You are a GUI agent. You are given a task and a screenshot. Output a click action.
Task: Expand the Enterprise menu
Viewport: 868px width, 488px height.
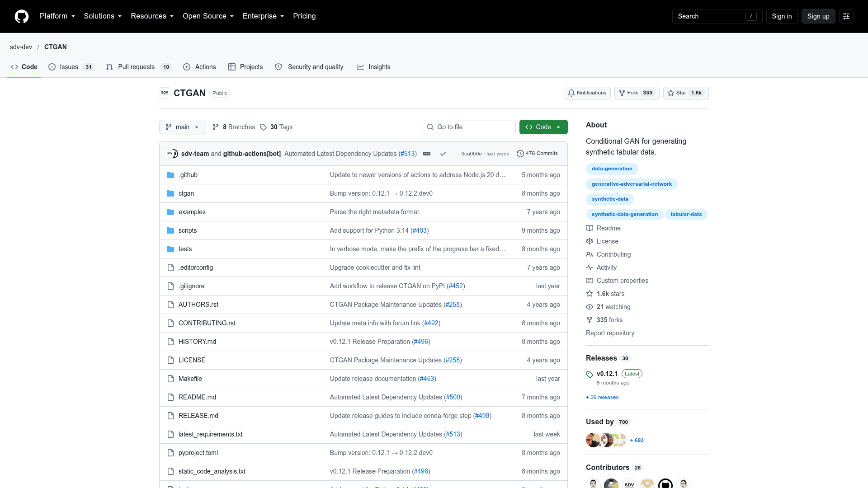(x=264, y=16)
